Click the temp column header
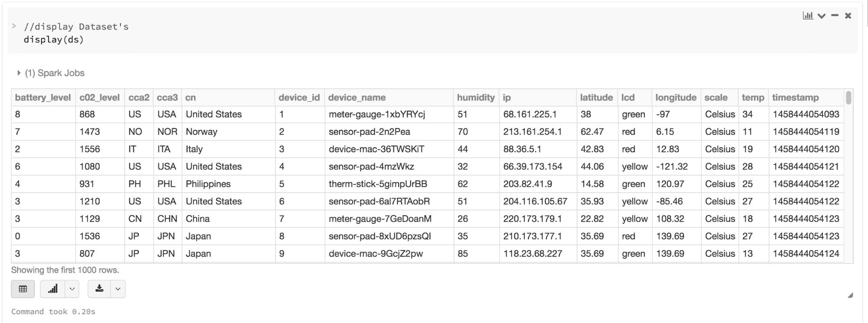Screen dimensions: 868x323 point(752,98)
